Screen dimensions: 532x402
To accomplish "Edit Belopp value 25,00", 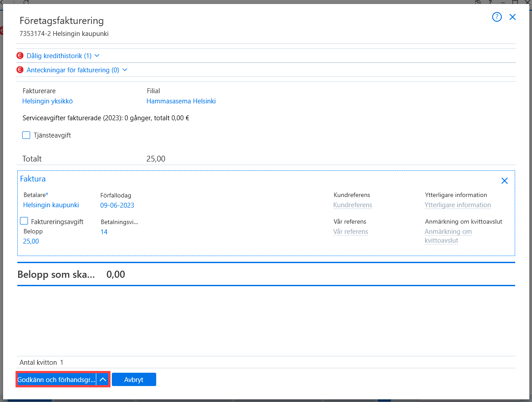I will pos(31,241).
